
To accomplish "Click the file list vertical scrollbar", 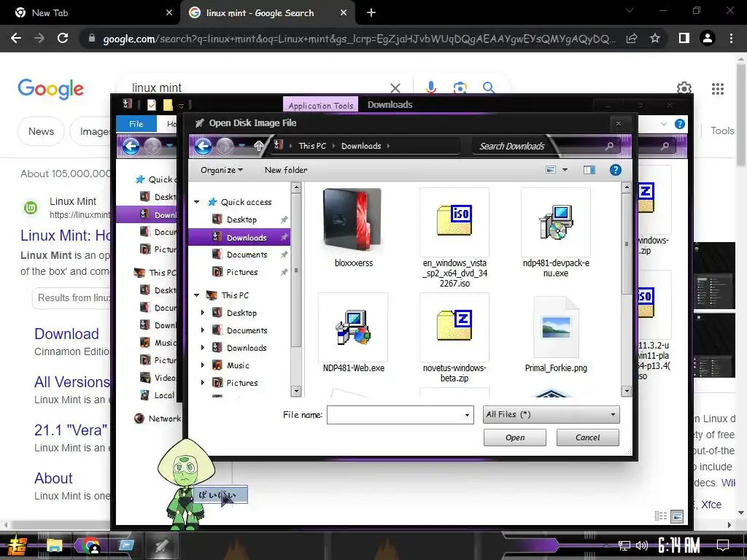I will click(x=627, y=244).
